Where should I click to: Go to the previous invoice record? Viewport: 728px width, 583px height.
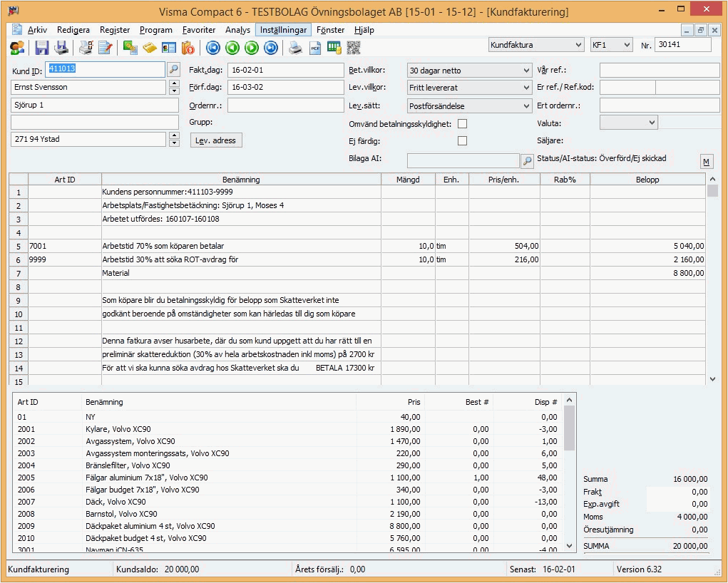[x=232, y=48]
